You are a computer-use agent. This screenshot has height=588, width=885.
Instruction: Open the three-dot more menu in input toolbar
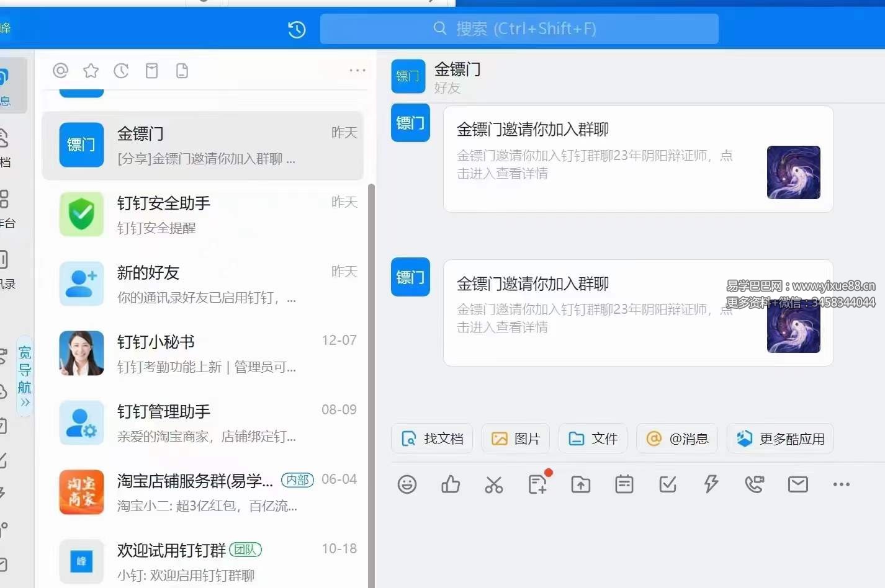[x=842, y=484]
